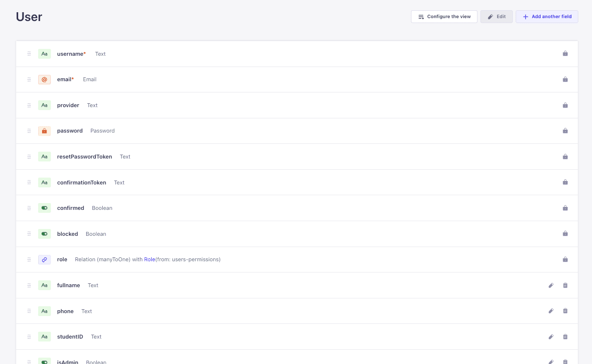The image size is (592, 364).
Task: Click the lock icon on provider row
Action: click(x=565, y=105)
